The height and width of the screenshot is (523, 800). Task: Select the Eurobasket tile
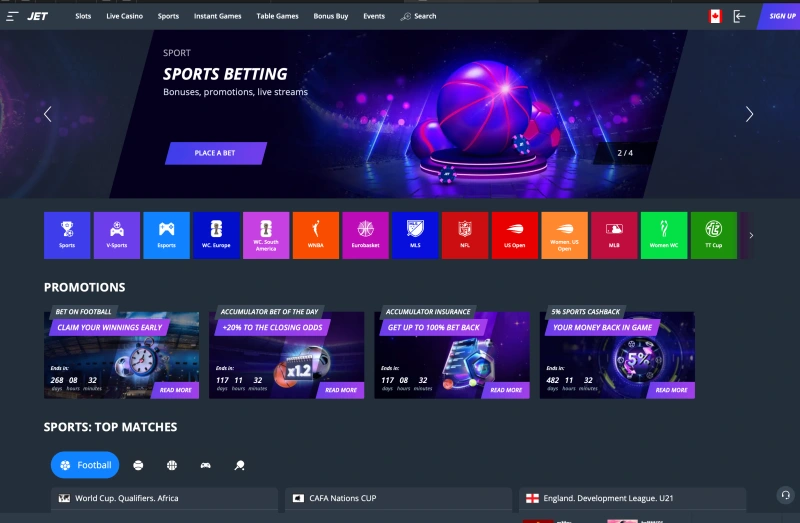coord(365,235)
